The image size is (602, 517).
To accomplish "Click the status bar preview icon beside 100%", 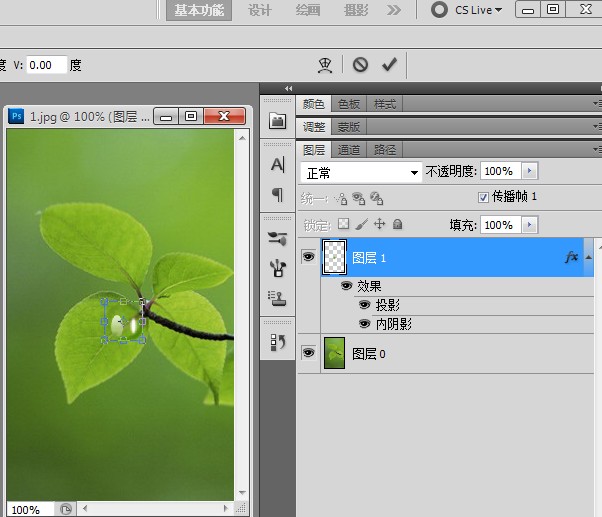I will [66, 509].
